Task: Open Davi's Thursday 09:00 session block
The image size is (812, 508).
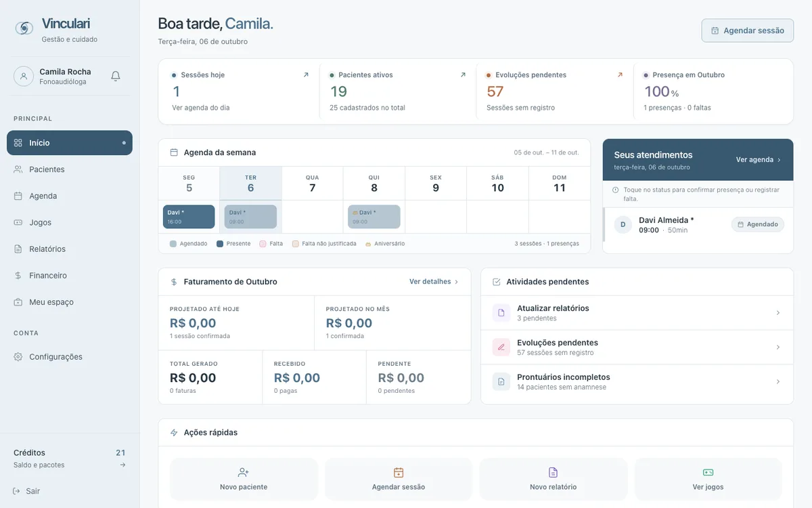Action: pos(374,217)
